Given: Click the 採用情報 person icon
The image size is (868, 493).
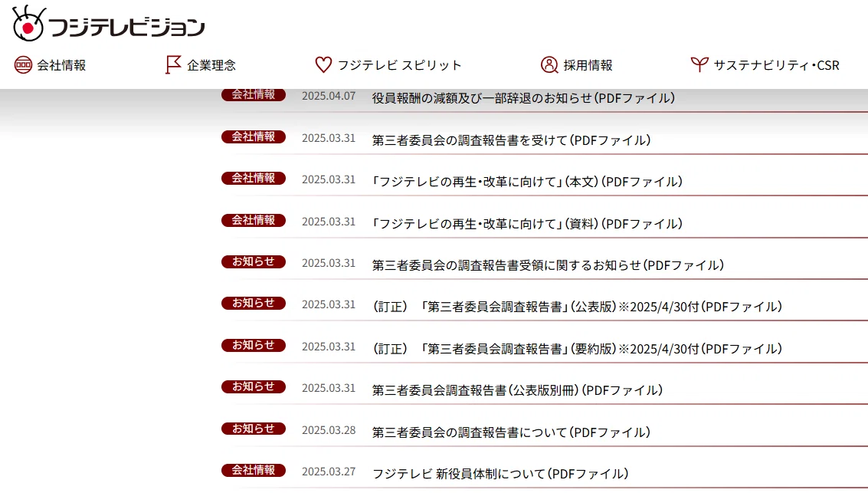Looking at the screenshot, I should [x=549, y=65].
